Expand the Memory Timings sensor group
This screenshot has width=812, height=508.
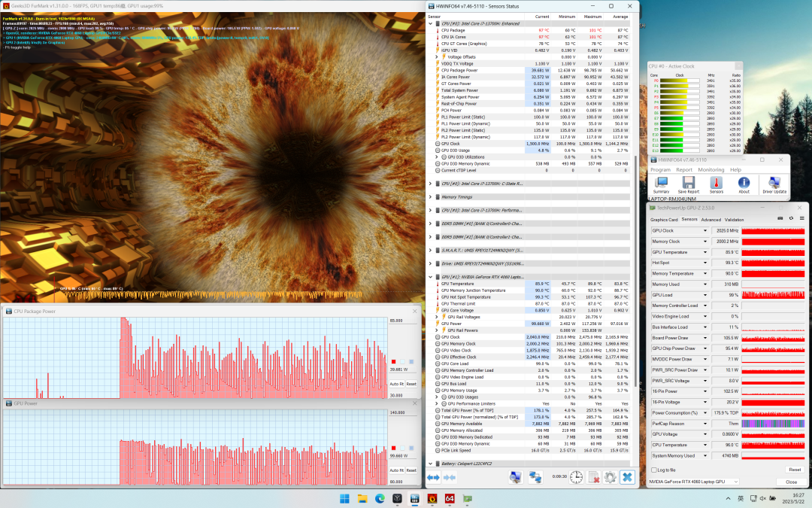pos(430,196)
